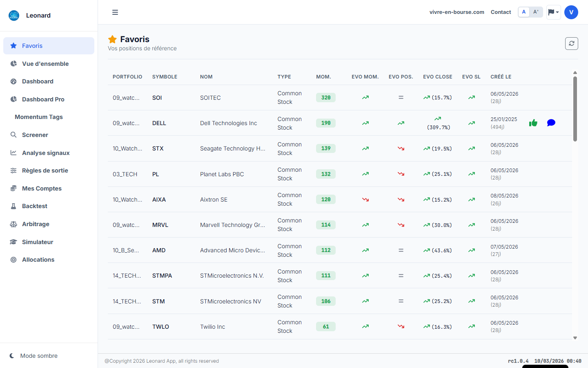Click the table scrollbar up arrow

click(x=575, y=73)
